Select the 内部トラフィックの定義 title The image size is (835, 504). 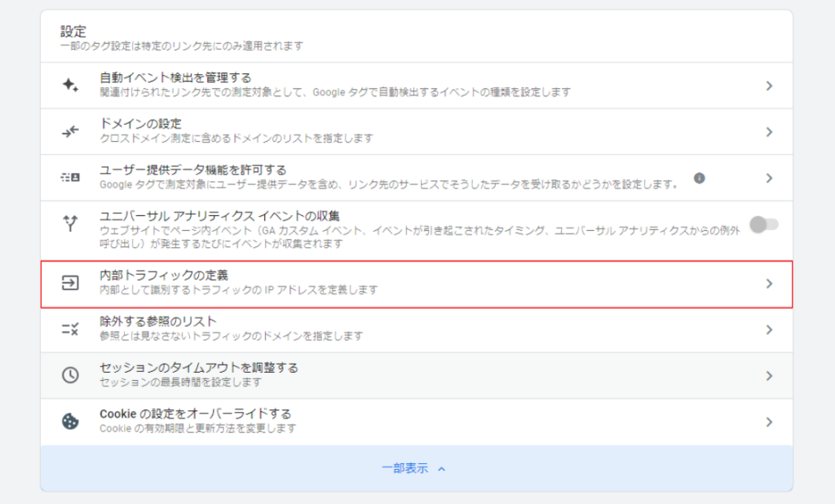click(x=164, y=276)
